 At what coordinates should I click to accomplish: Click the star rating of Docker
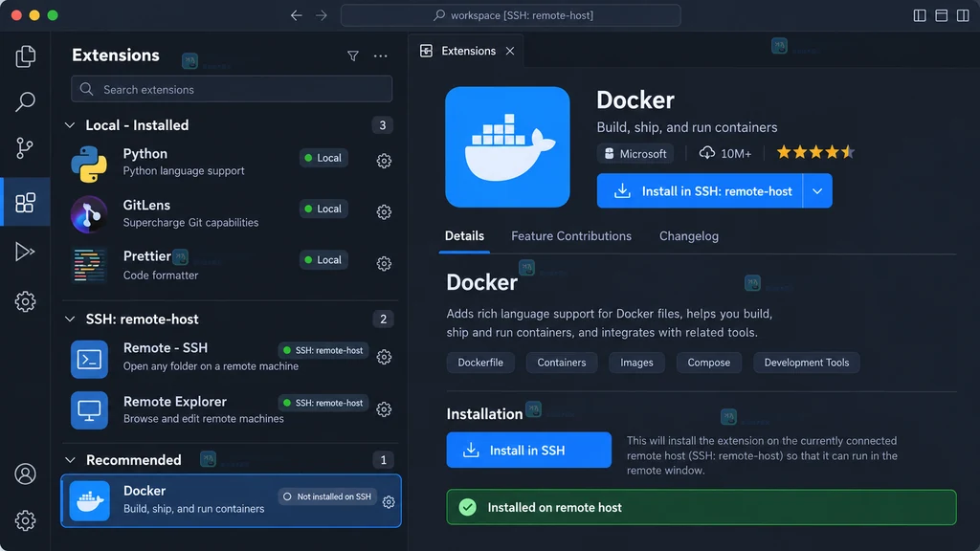tap(815, 152)
